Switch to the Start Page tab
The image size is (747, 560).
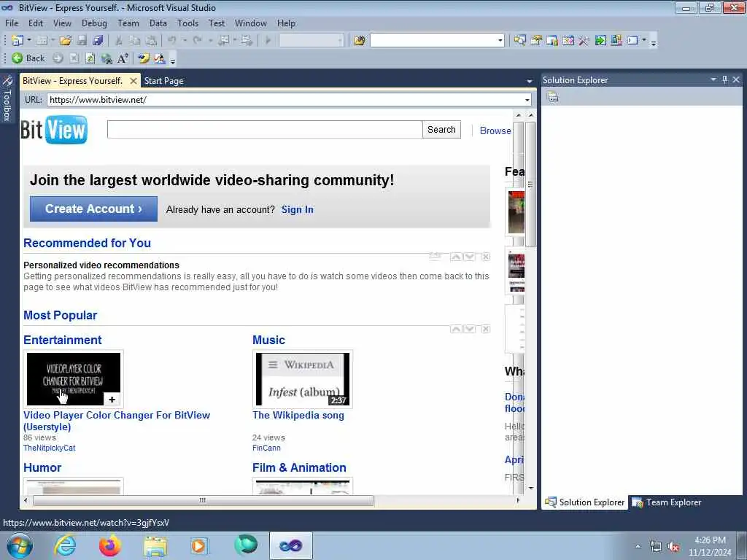[x=164, y=81]
